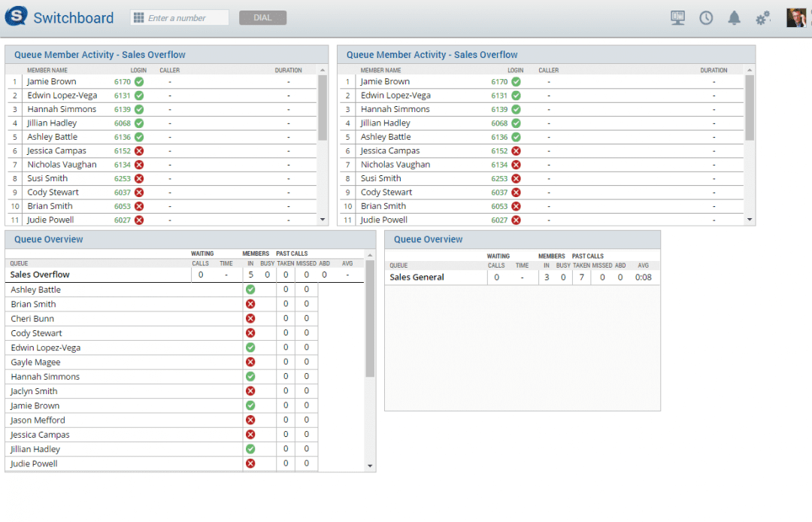Open the call history clock icon

point(706,17)
